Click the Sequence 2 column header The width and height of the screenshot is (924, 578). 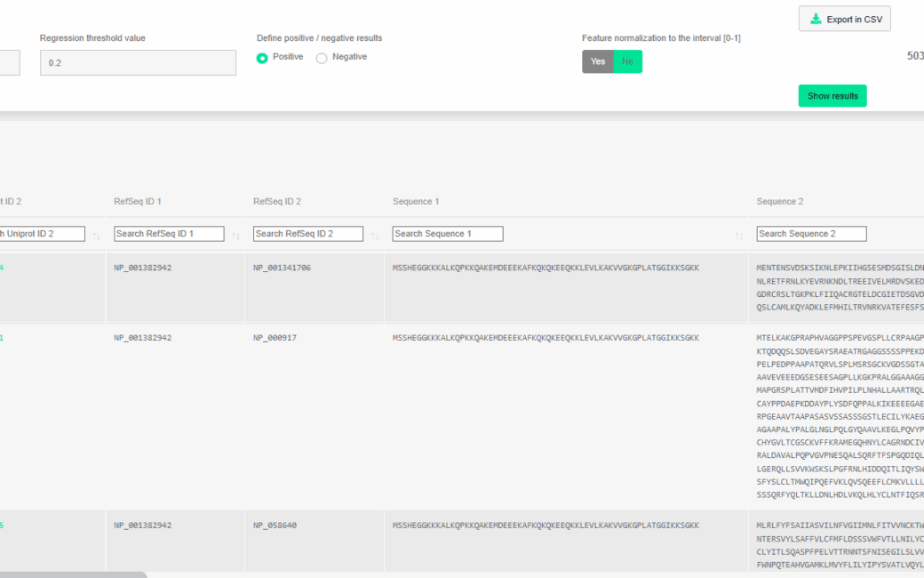tap(780, 202)
